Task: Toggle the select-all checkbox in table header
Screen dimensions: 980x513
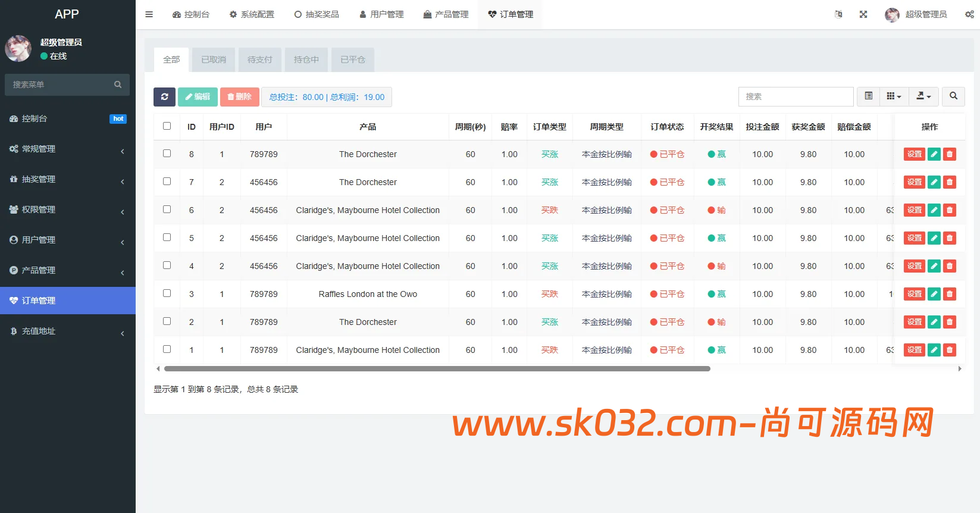Action: 167,126
